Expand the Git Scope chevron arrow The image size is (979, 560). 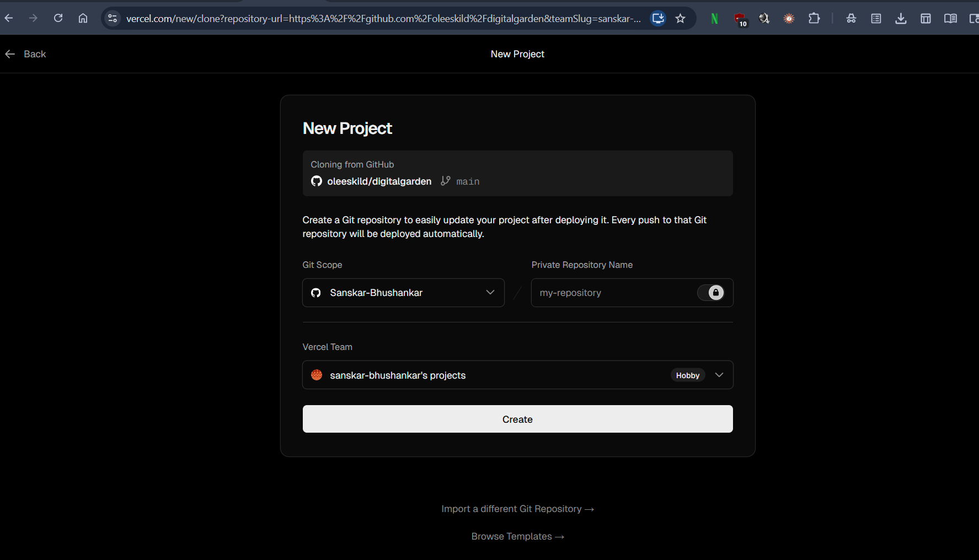pyautogui.click(x=490, y=292)
